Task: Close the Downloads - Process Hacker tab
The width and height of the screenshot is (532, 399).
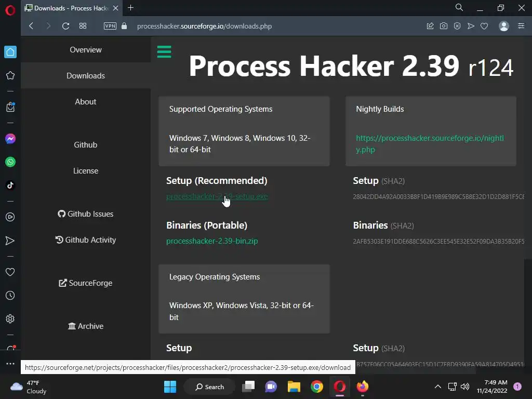Action: 115,8
